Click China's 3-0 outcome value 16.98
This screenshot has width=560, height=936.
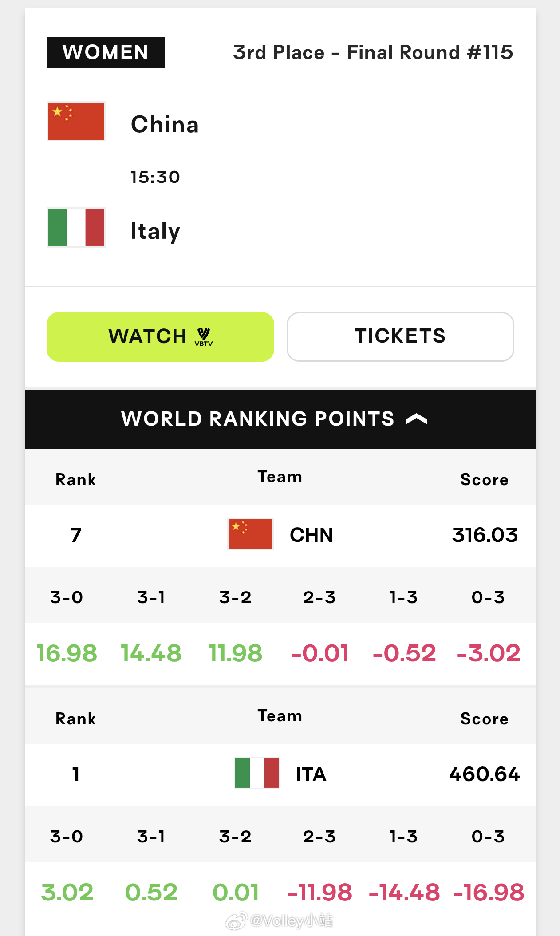pos(67,653)
